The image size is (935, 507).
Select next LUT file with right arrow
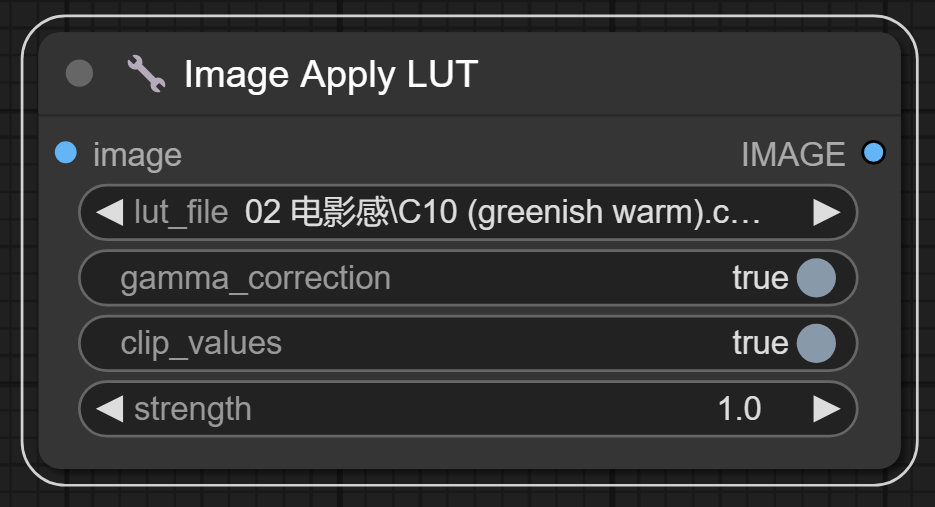pyautogui.click(x=826, y=212)
